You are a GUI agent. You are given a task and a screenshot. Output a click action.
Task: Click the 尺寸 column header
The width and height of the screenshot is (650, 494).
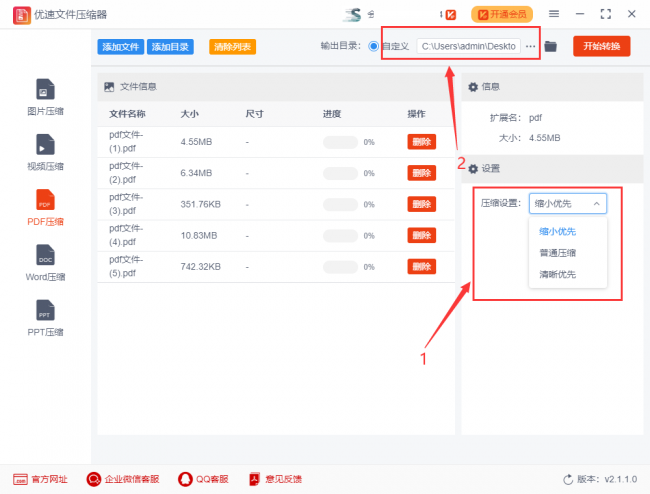[x=254, y=114]
